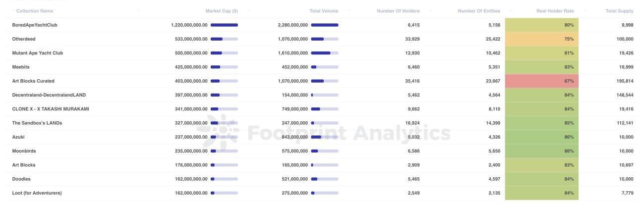Click Mutant Ape Yacht Club's total volume bar
Image resolution: width=644 pixels, height=204 pixels.
coord(324,53)
